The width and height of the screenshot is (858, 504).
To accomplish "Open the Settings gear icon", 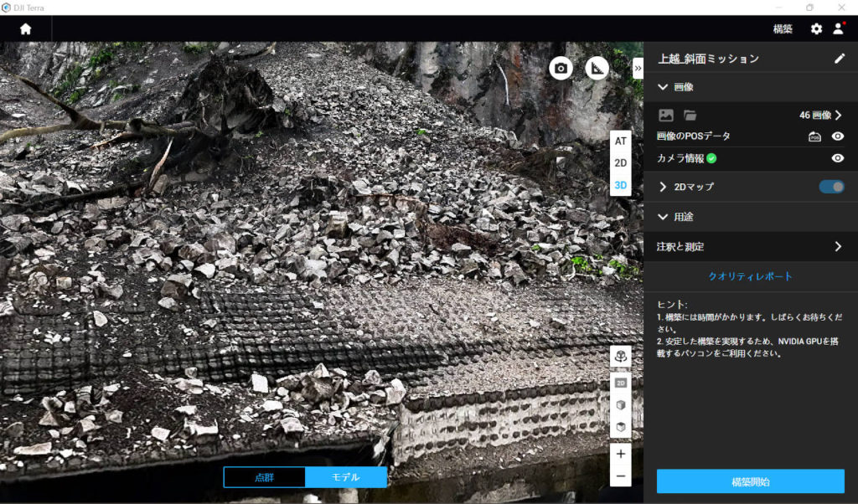I will click(815, 28).
